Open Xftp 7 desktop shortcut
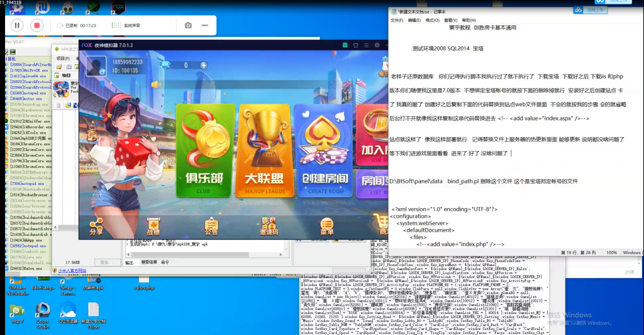Image resolution: width=644 pixels, height=335 pixels. 17,314
